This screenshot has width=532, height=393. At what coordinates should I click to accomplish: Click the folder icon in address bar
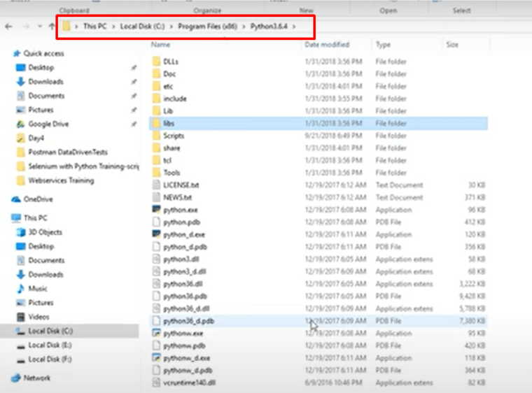66,26
